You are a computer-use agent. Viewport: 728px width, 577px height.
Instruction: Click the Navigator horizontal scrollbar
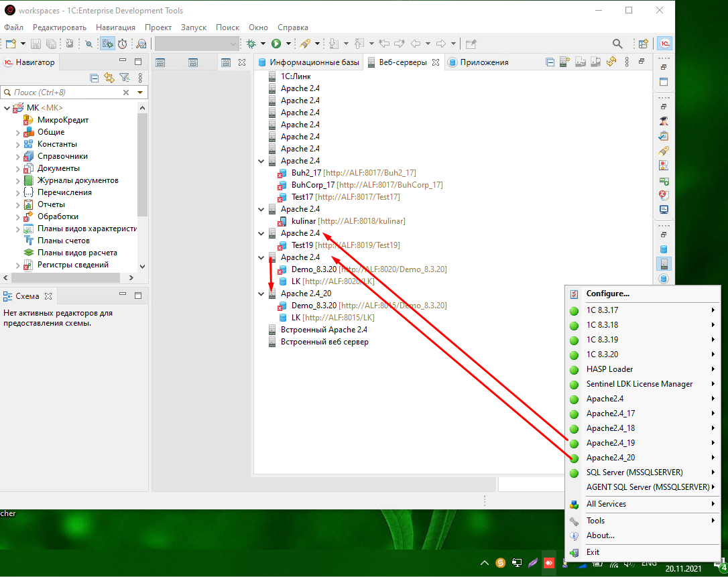pyautogui.click(x=65, y=277)
